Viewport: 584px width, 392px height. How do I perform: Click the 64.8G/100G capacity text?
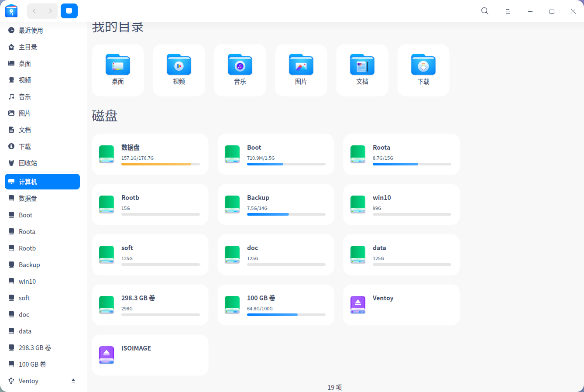tap(260, 309)
